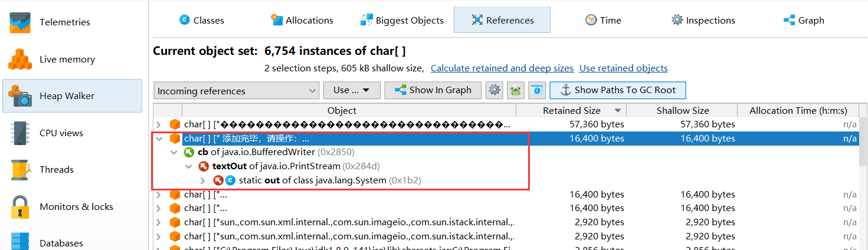Open the Incoming references dropdown
This screenshot has height=250, width=868.
(x=236, y=91)
